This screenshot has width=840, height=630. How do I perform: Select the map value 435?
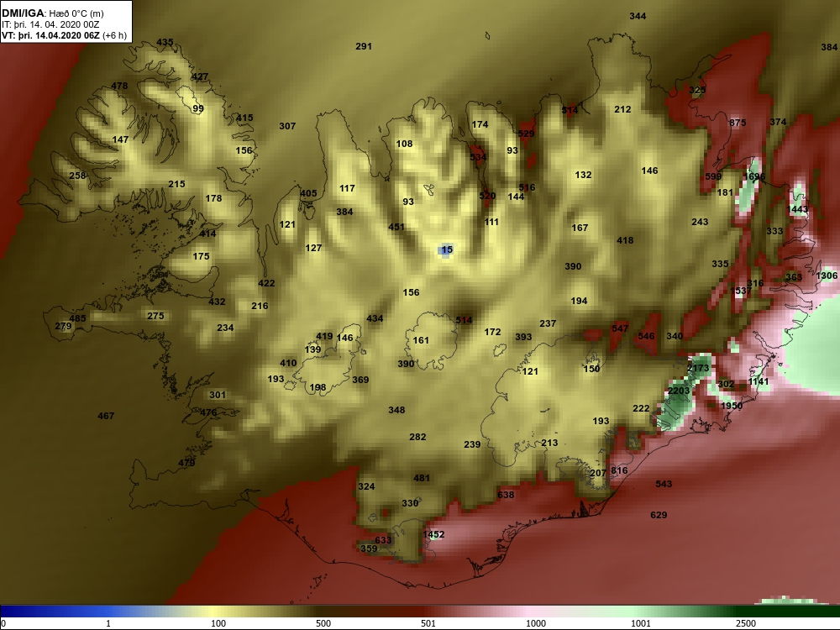[165, 42]
